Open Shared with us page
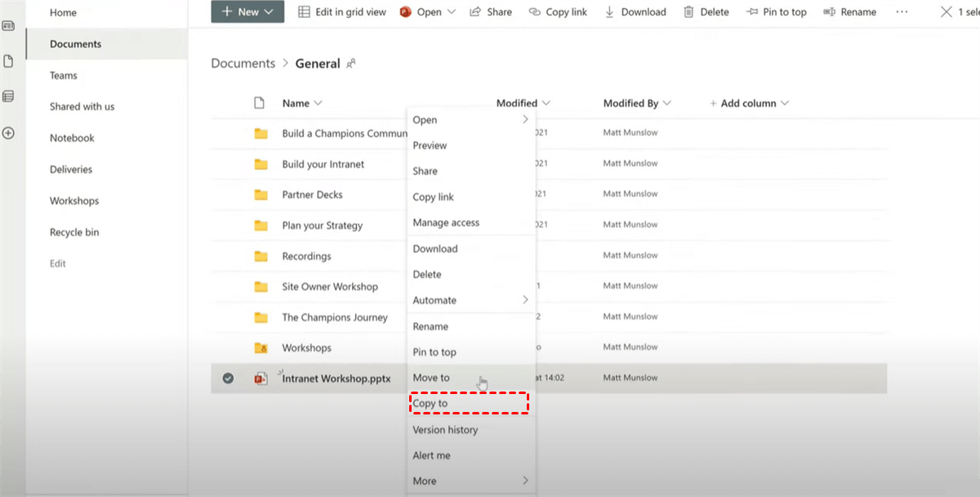The image size is (980, 497). click(82, 106)
